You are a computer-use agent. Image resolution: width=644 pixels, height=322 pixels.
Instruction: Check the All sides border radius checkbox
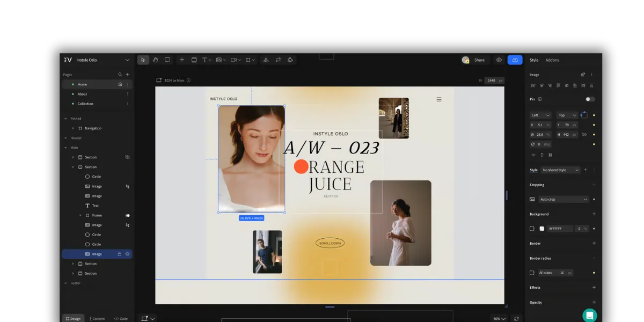point(532,272)
